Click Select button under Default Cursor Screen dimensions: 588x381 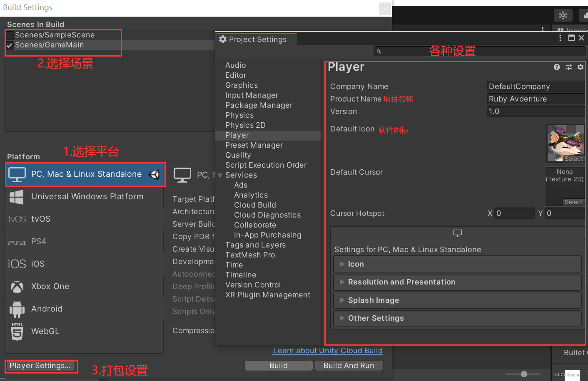tap(574, 202)
